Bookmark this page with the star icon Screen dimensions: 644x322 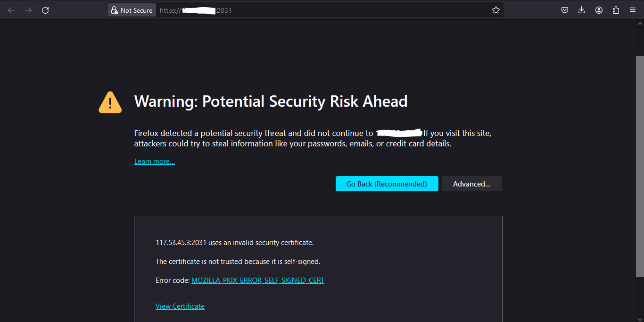coord(495,9)
